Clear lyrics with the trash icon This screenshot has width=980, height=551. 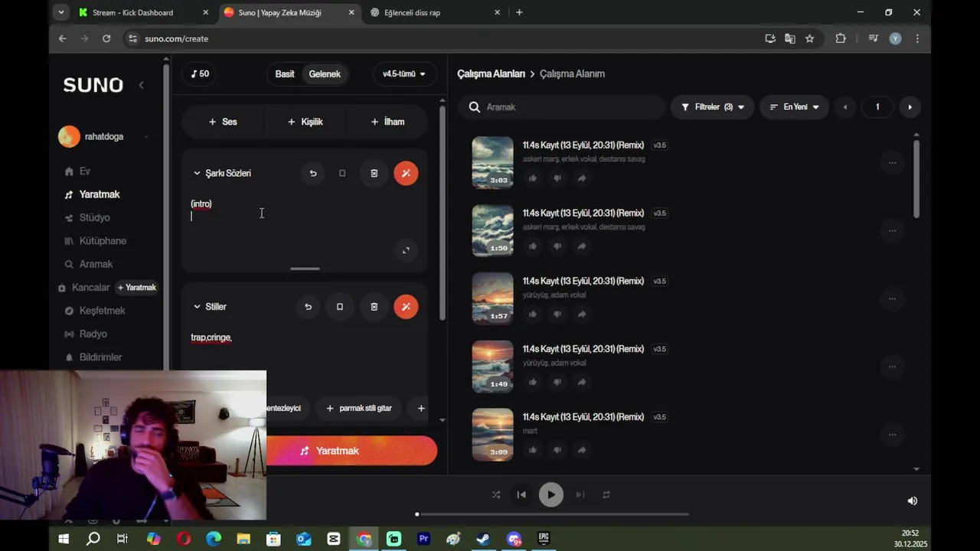tap(374, 174)
